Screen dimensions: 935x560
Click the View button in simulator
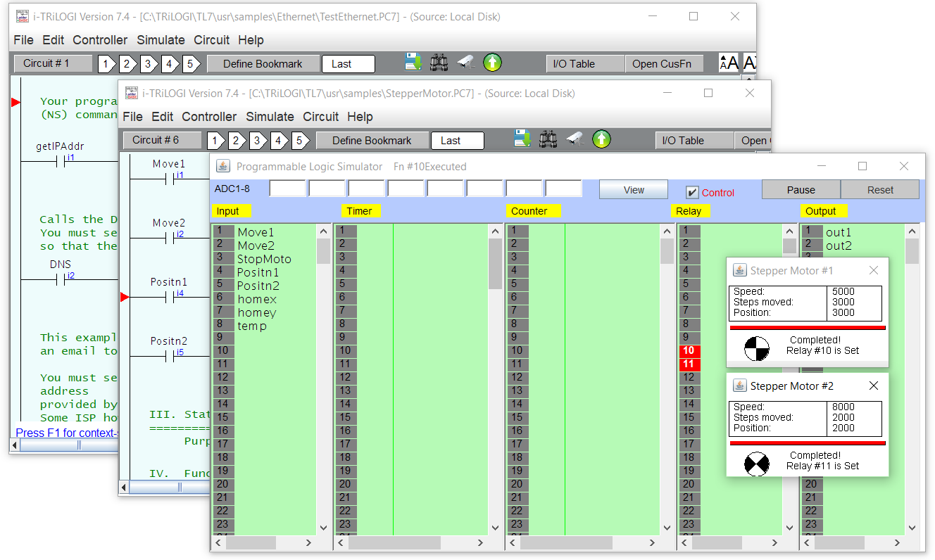[x=634, y=190]
